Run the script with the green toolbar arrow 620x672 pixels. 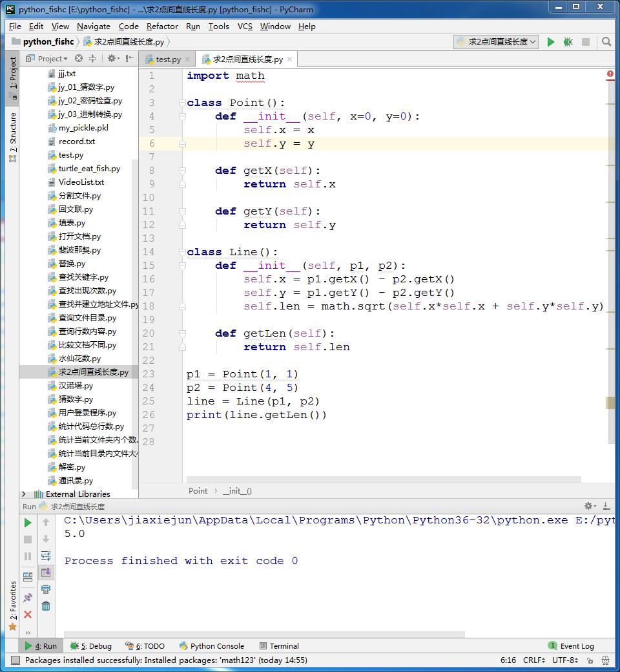coord(551,42)
